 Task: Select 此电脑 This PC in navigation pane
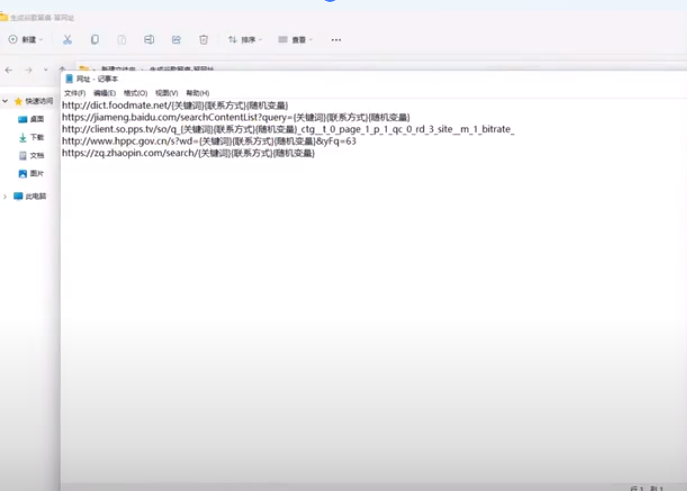[30, 196]
